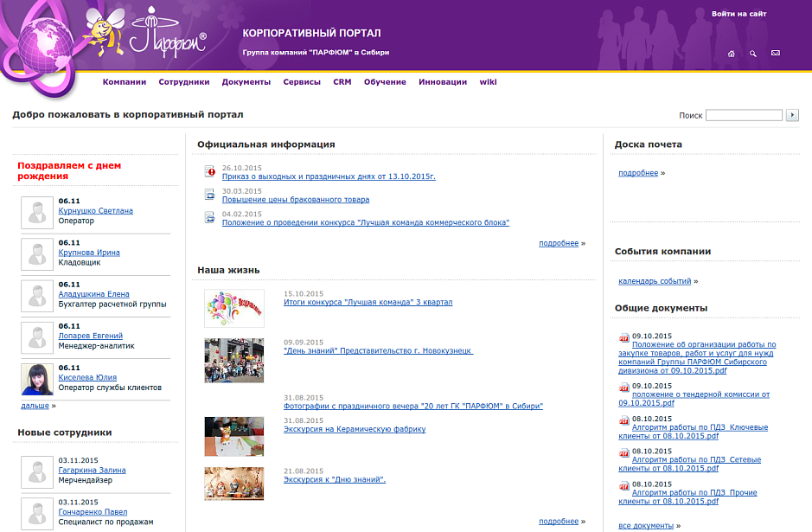
Task: Click the envelope mail icon in the header
Action: 775,53
